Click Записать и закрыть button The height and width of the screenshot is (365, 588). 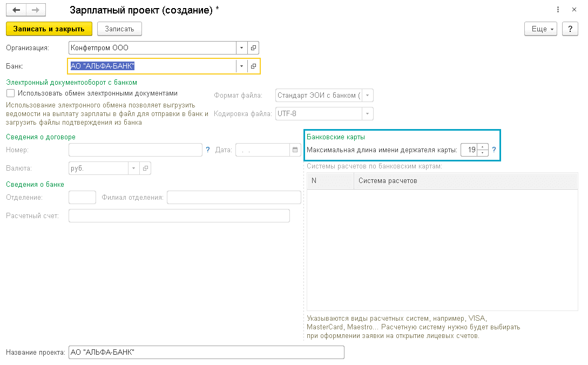(x=49, y=29)
